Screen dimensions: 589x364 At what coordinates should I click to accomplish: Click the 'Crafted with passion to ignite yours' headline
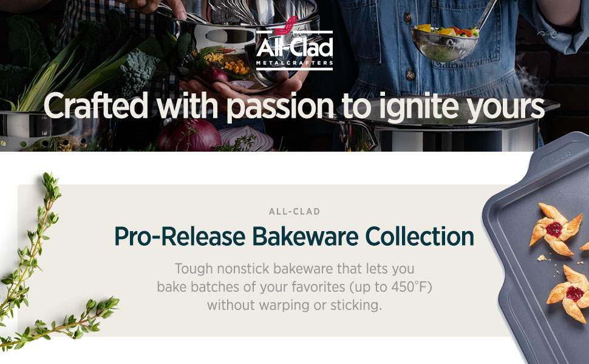(294, 107)
